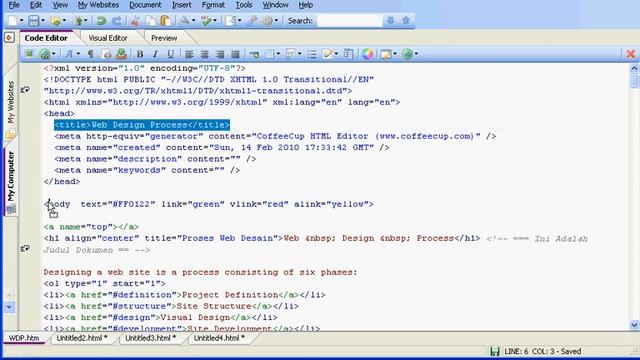Set justify alignment

tap(235, 54)
